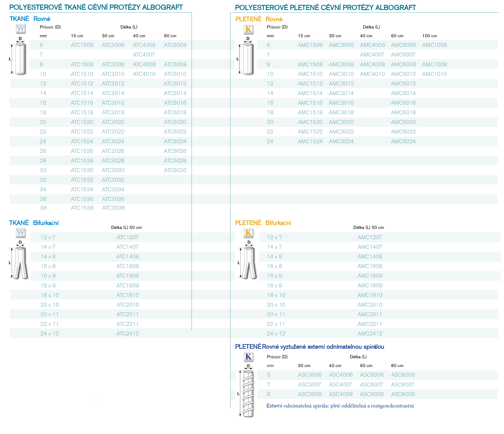Click product code ATC1506
504x434 pixels.
(x=82, y=45)
